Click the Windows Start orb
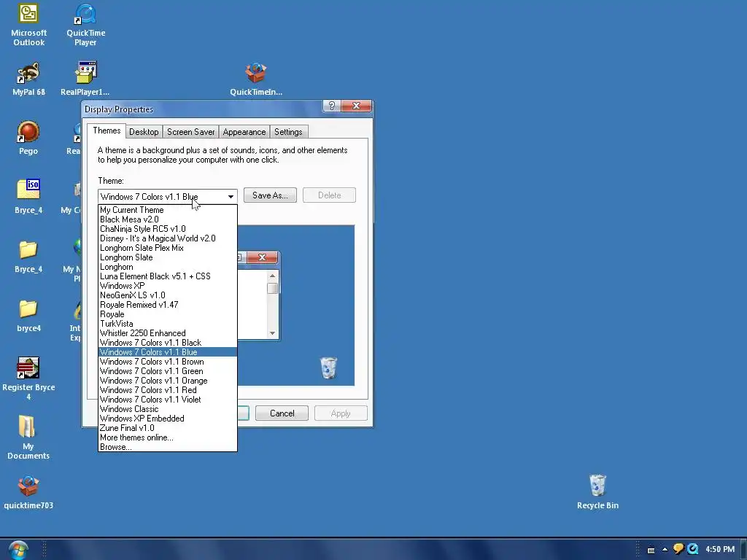The image size is (747, 560). [x=18, y=550]
